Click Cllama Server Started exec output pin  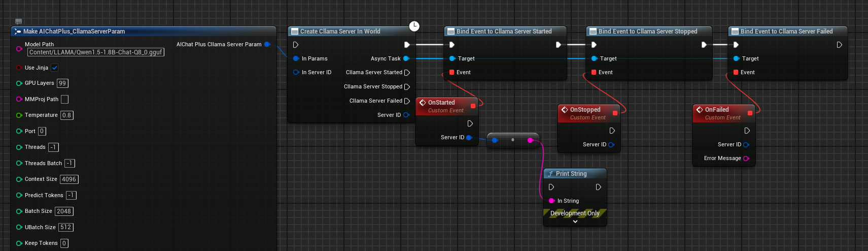pos(407,73)
